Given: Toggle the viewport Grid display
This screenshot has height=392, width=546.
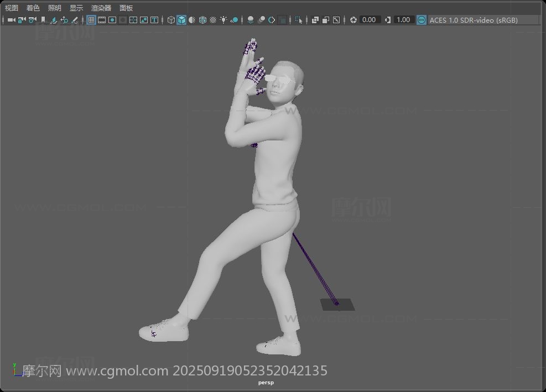Looking at the screenshot, I should coord(91,20).
